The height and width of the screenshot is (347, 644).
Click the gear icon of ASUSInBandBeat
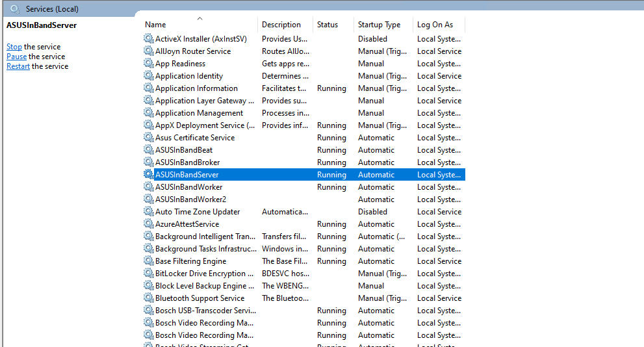148,149
